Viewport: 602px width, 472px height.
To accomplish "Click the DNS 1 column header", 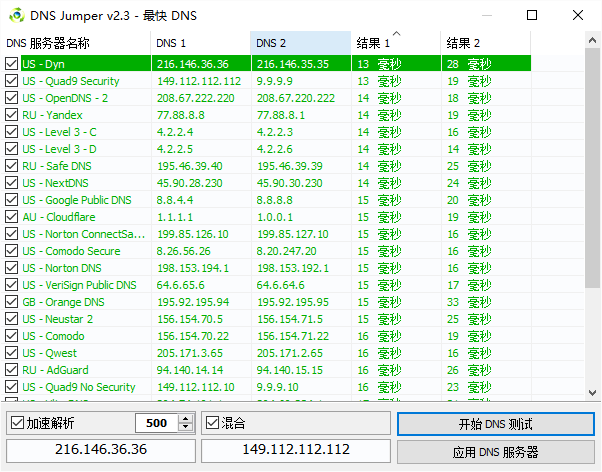I will 201,43.
